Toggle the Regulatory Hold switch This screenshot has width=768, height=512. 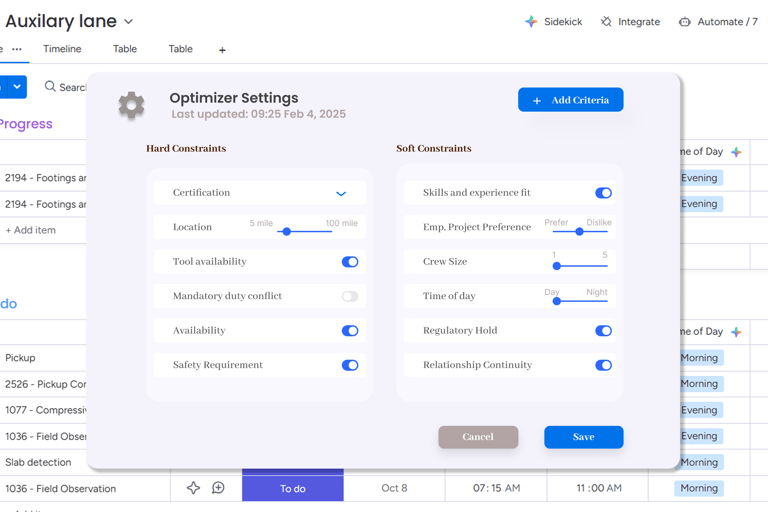point(603,331)
